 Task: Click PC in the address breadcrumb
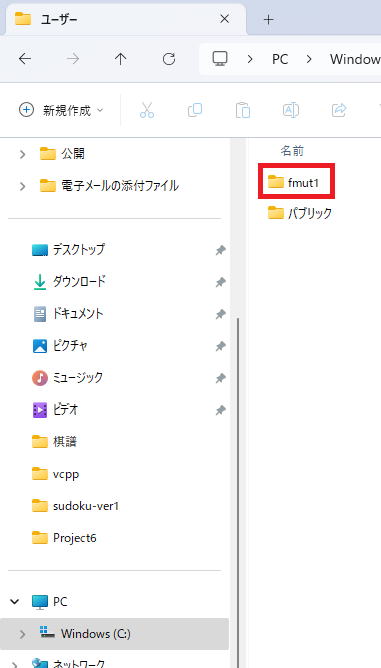pyautogui.click(x=280, y=59)
